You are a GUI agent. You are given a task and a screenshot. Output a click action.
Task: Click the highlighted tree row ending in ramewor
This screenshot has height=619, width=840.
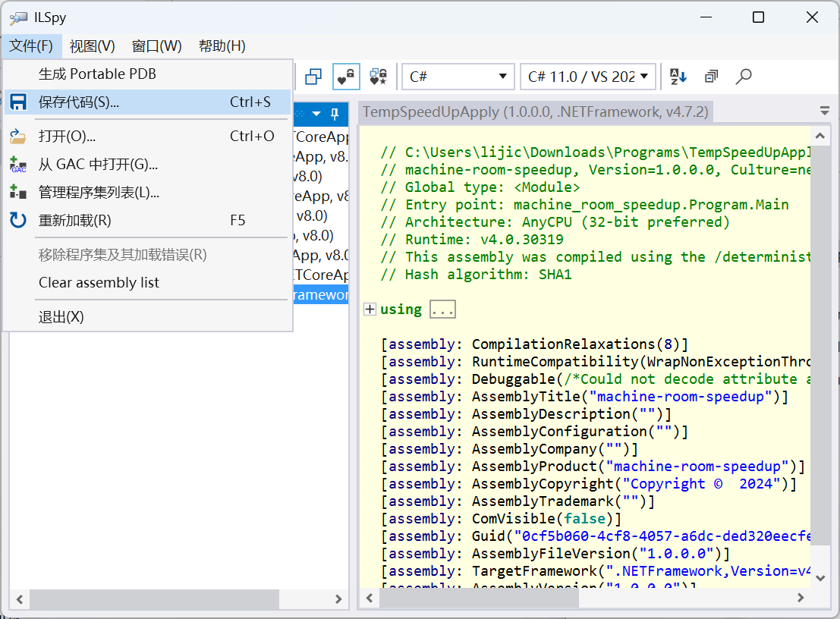[x=321, y=294]
